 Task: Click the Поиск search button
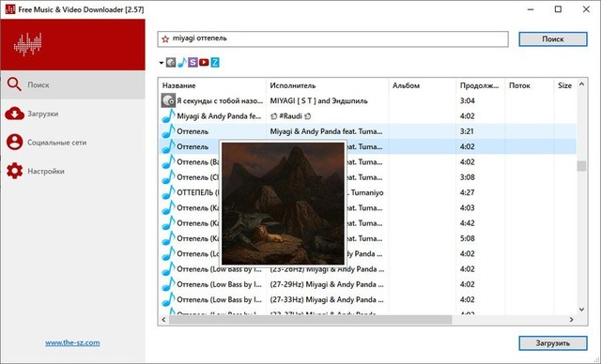pos(553,39)
